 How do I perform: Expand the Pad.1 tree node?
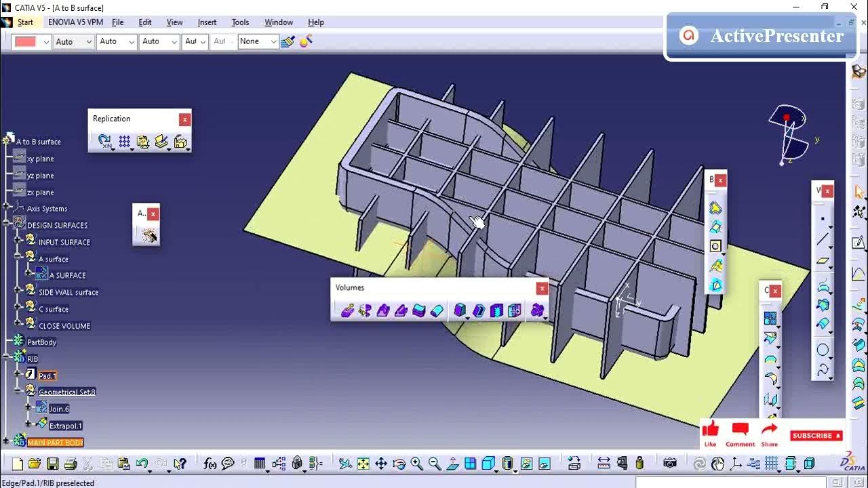[x=18, y=374]
